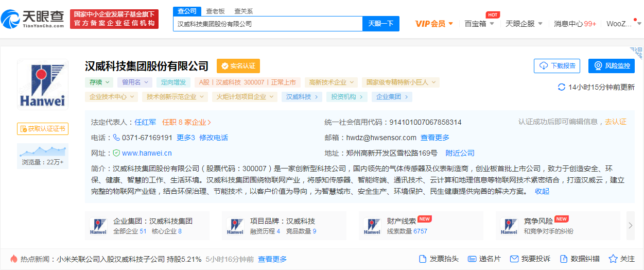This screenshot has width=644, height=270.
Task: Click 去认证 link
Action: (616, 122)
